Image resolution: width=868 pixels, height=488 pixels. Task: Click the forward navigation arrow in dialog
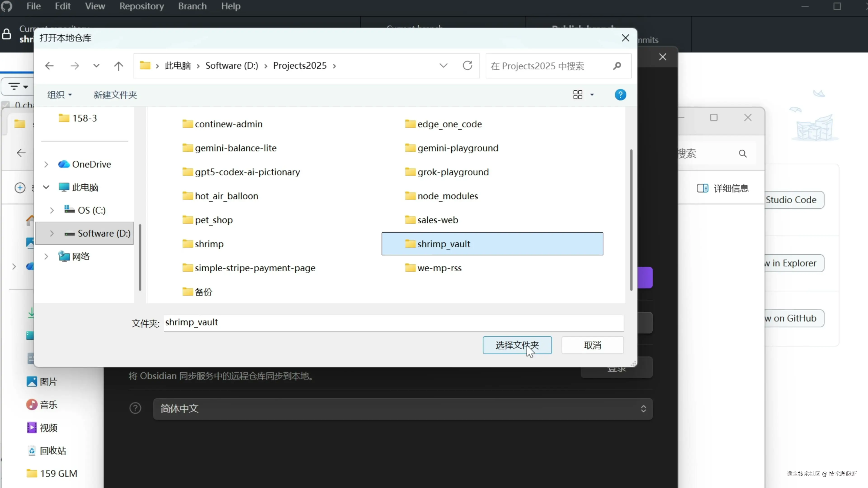74,66
